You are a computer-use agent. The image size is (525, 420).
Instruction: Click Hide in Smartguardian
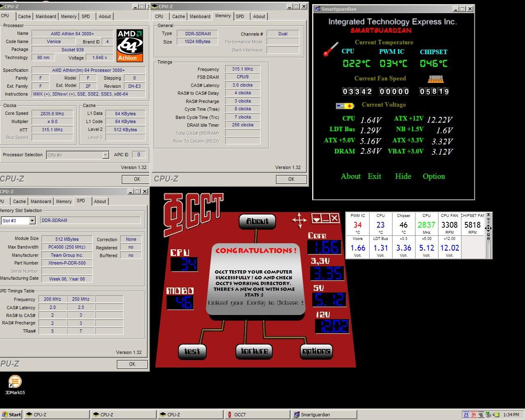coord(403,176)
